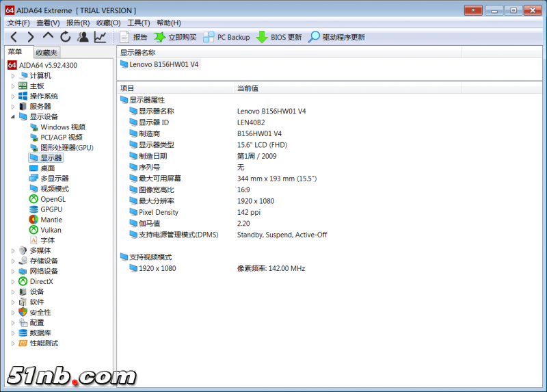
Task: Click the 显示器名称 column header
Action: [289, 53]
